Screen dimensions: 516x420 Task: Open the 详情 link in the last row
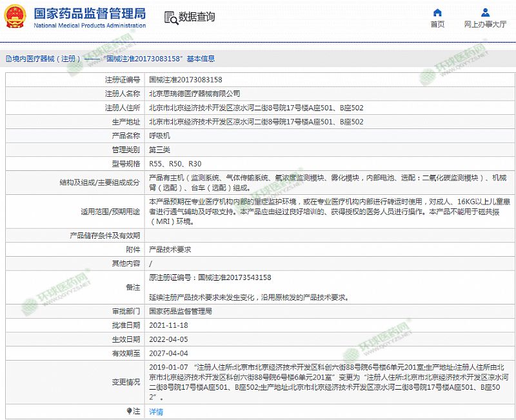(x=156, y=411)
